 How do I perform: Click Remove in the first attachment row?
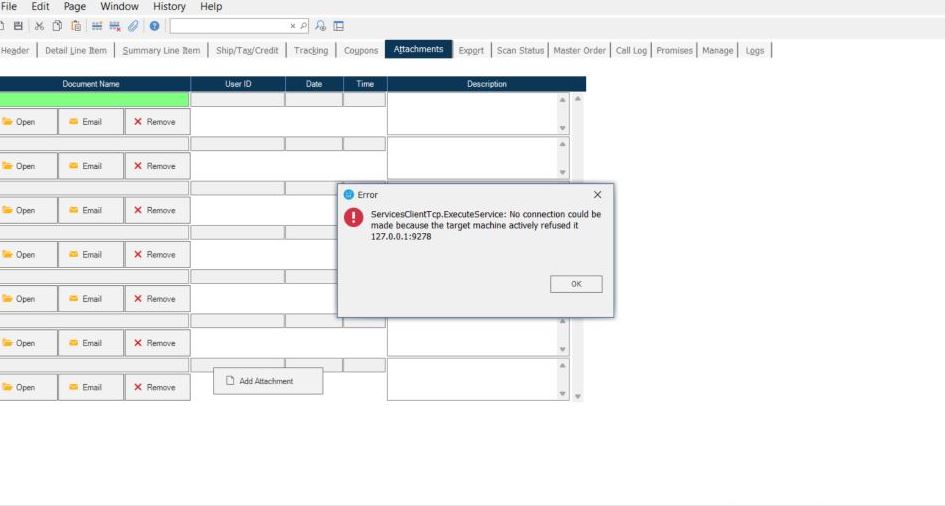pos(156,122)
